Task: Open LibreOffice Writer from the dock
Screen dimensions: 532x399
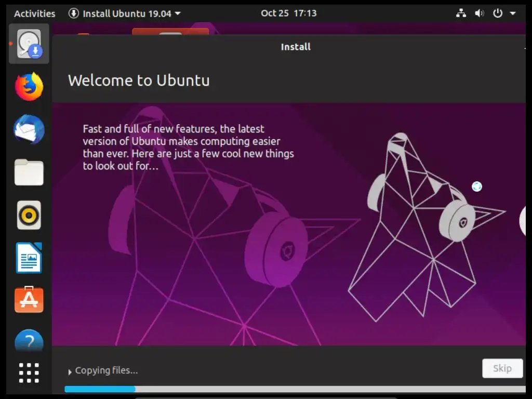Action: pyautogui.click(x=29, y=258)
